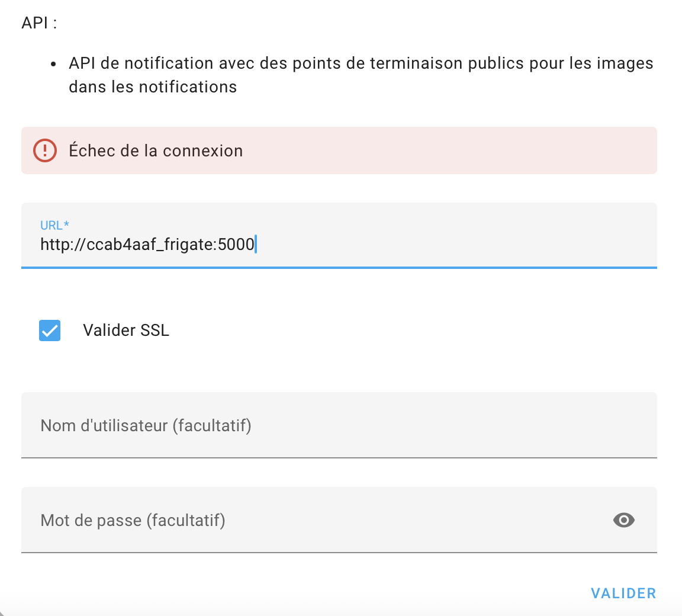Click the "API de notification" description line
The width and height of the screenshot is (682, 616).
click(361, 63)
